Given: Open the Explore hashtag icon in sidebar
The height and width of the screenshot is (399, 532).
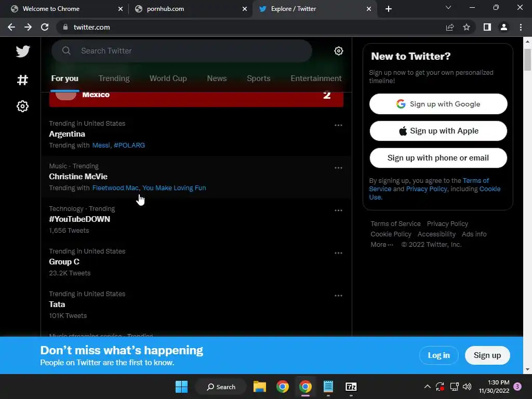Looking at the screenshot, I should tap(22, 80).
